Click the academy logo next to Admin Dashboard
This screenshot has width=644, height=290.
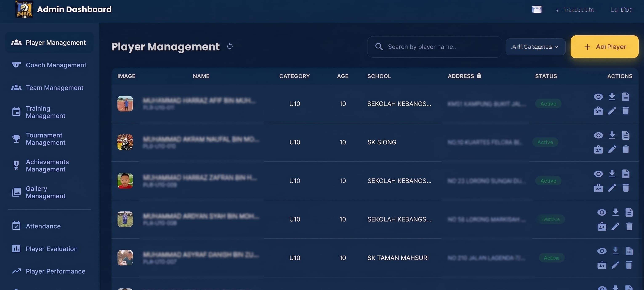24,9
